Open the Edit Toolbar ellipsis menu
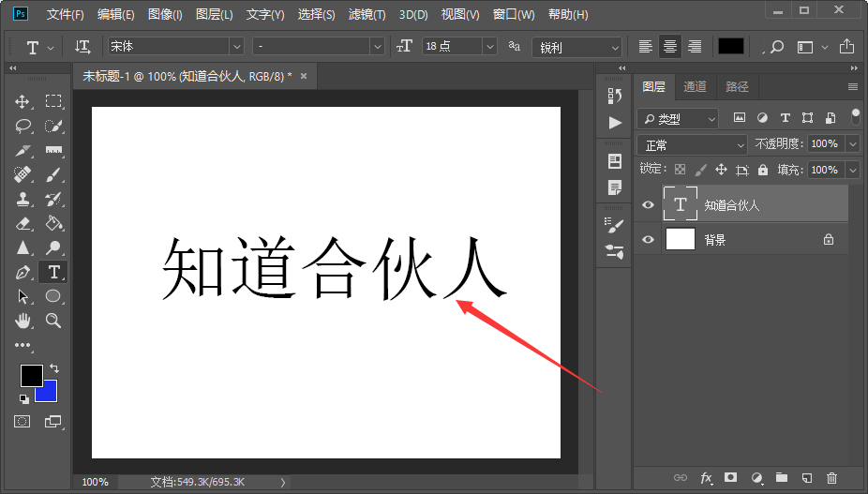 pyautogui.click(x=22, y=345)
